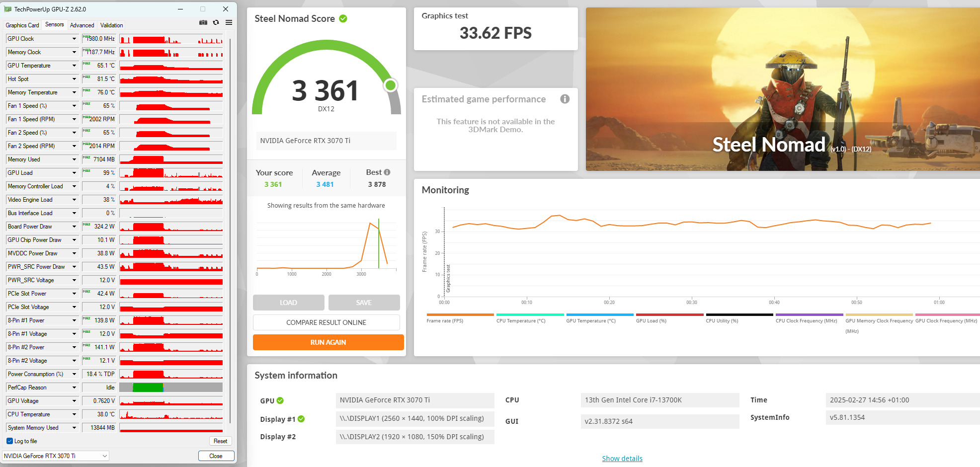The height and width of the screenshot is (467, 980).
Task: Open the Board Power Draw dropdown
Action: (x=74, y=227)
